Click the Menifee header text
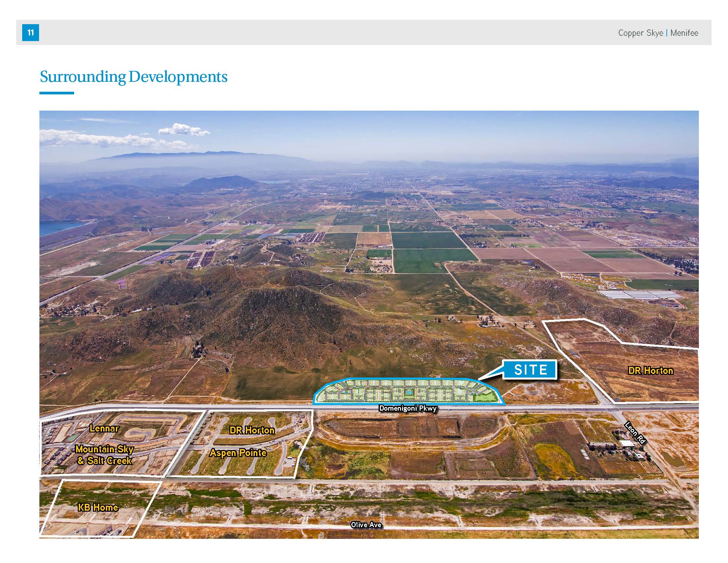 pyautogui.click(x=684, y=33)
